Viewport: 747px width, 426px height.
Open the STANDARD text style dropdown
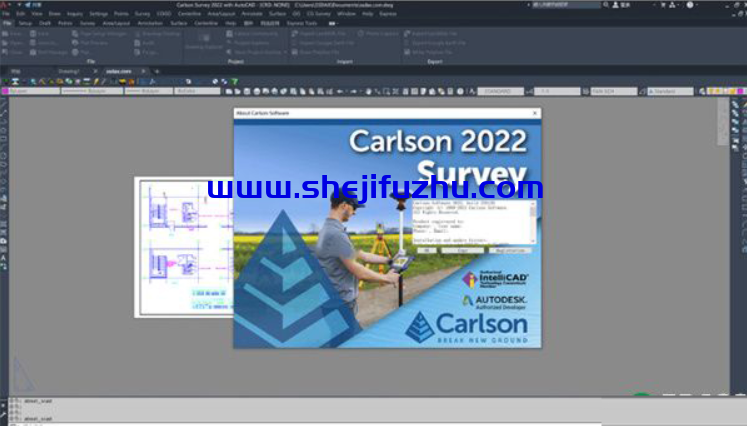(x=500, y=91)
